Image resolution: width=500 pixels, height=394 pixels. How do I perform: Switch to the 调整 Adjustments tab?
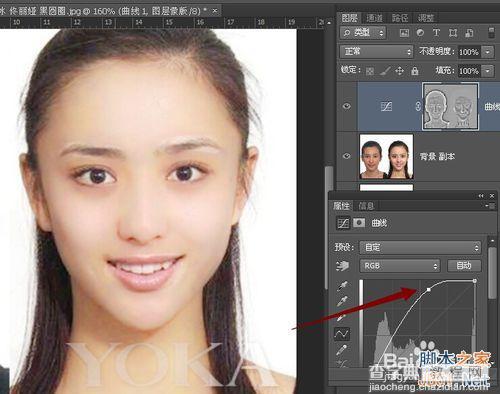pos(426,18)
